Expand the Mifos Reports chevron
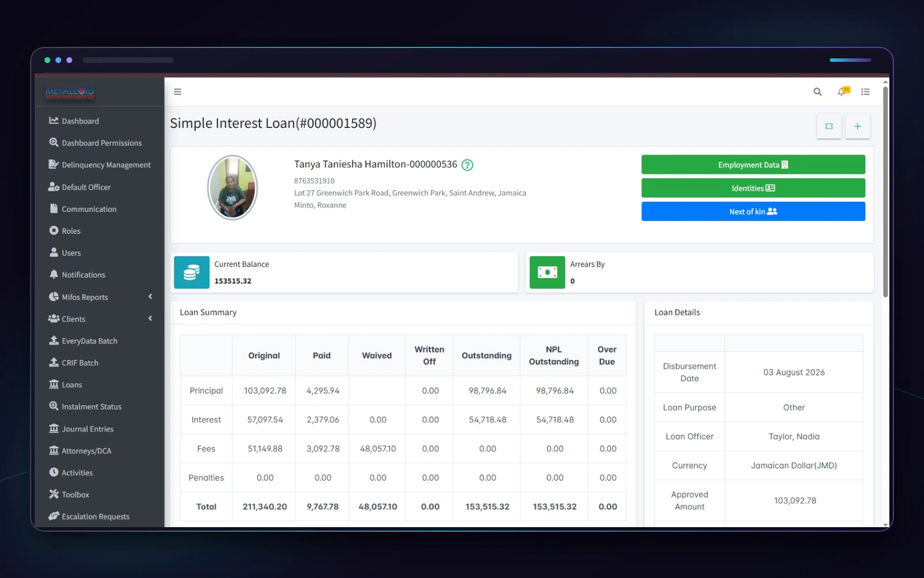This screenshot has height=578, width=924. pos(150,297)
